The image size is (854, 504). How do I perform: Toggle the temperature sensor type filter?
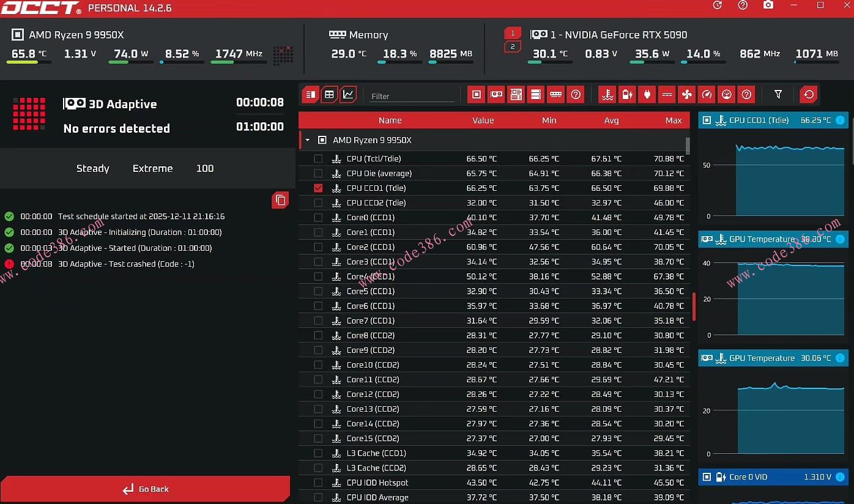(607, 94)
